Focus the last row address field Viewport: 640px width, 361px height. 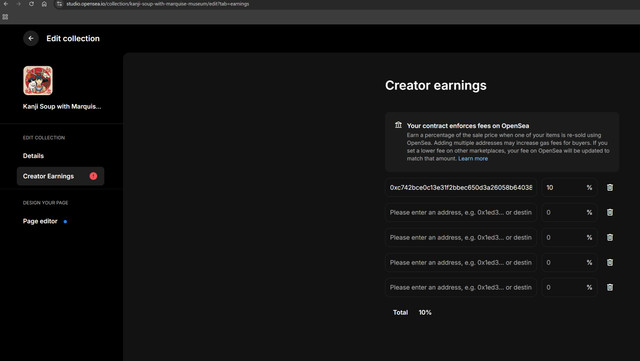tap(461, 287)
